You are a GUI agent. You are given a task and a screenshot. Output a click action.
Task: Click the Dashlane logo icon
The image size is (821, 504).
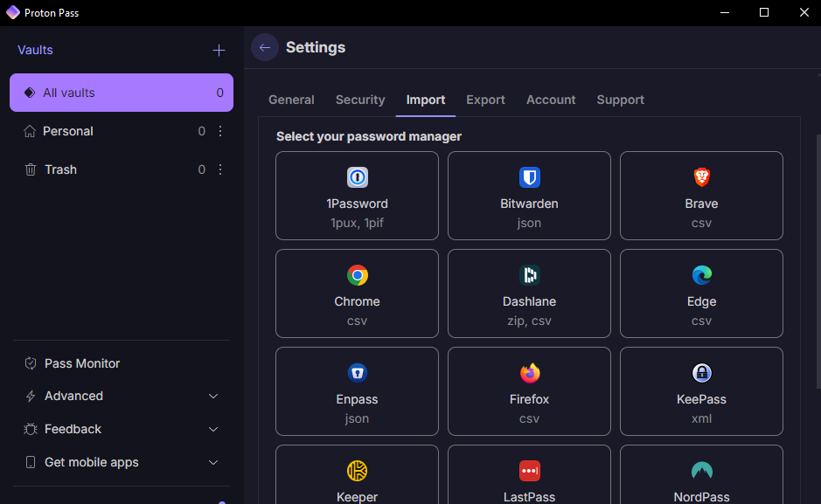click(x=529, y=275)
